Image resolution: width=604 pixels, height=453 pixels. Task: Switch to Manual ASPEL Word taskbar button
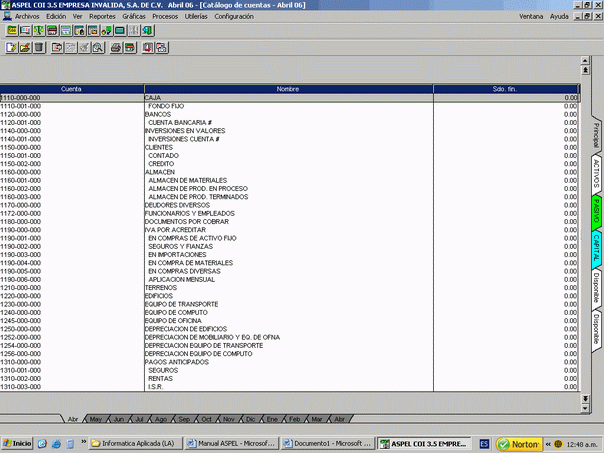[232, 444]
